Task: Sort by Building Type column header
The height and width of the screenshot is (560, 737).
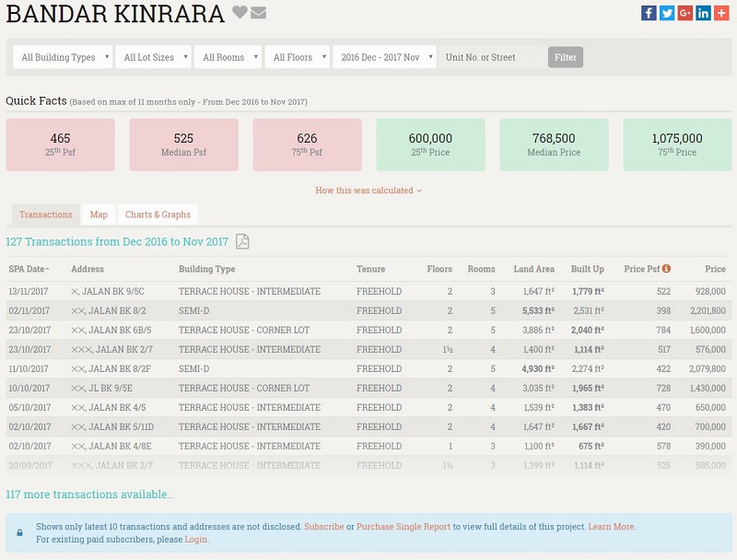Action: point(206,269)
